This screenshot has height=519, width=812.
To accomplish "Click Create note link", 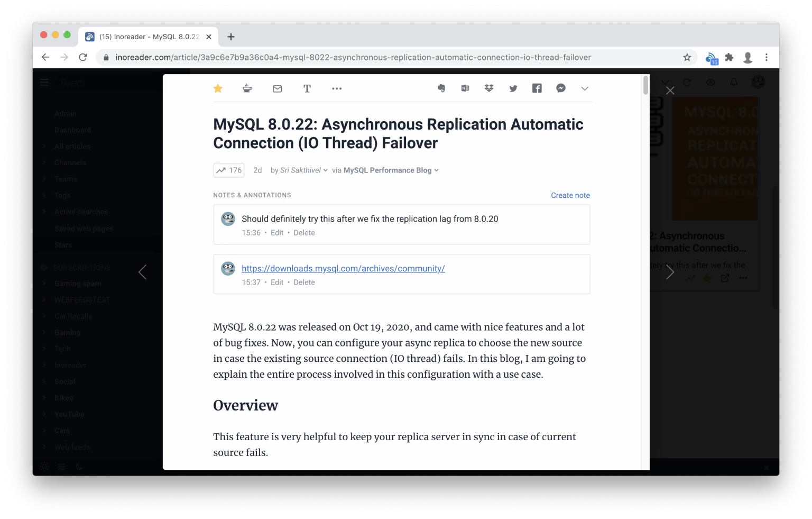I will click(x=570, y=195).
